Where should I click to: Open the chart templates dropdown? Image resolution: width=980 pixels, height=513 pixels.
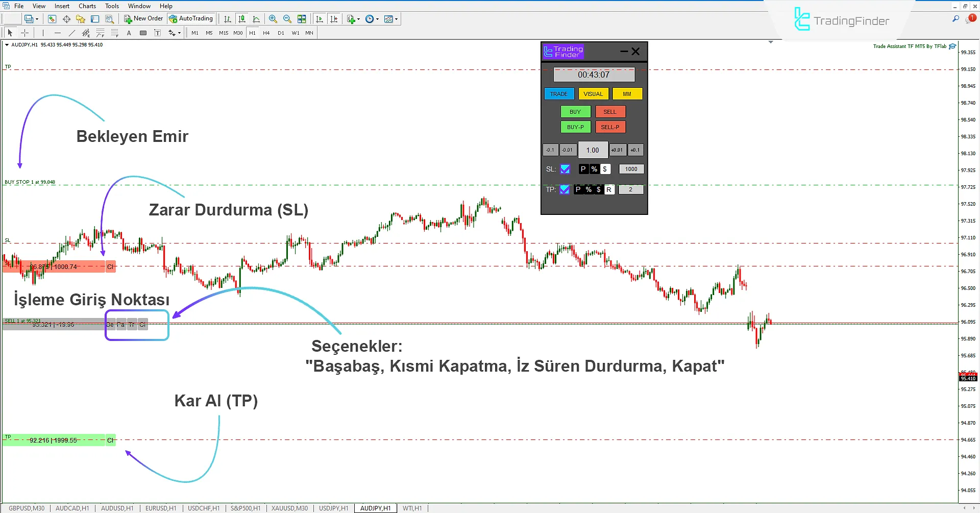[396, 19]
